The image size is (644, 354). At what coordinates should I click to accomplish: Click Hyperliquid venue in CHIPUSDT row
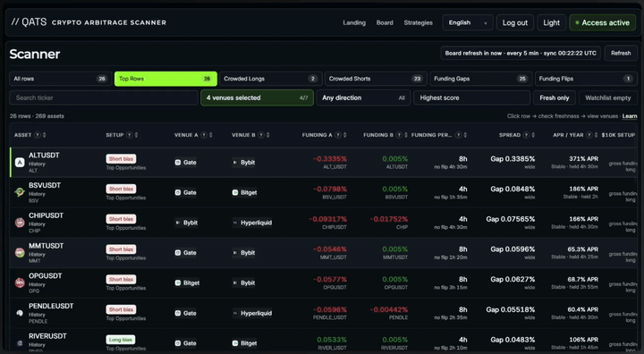click(x=252, y=223)
